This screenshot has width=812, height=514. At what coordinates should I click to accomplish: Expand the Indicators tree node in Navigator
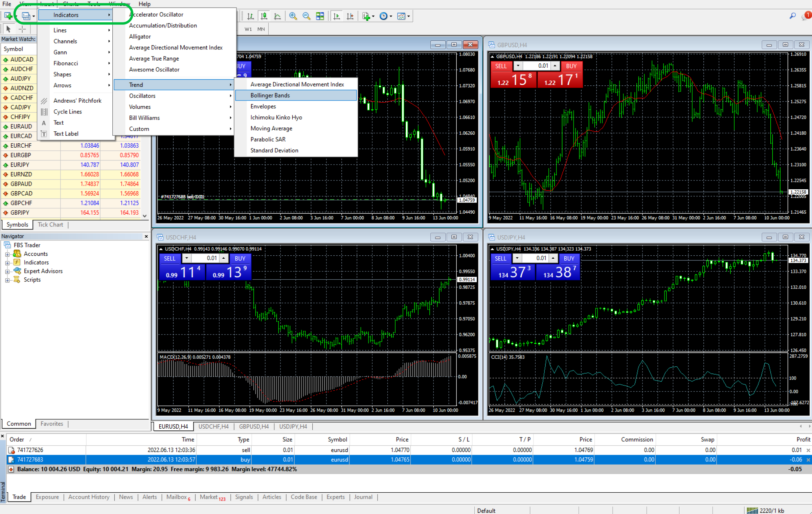pos(7,263)
